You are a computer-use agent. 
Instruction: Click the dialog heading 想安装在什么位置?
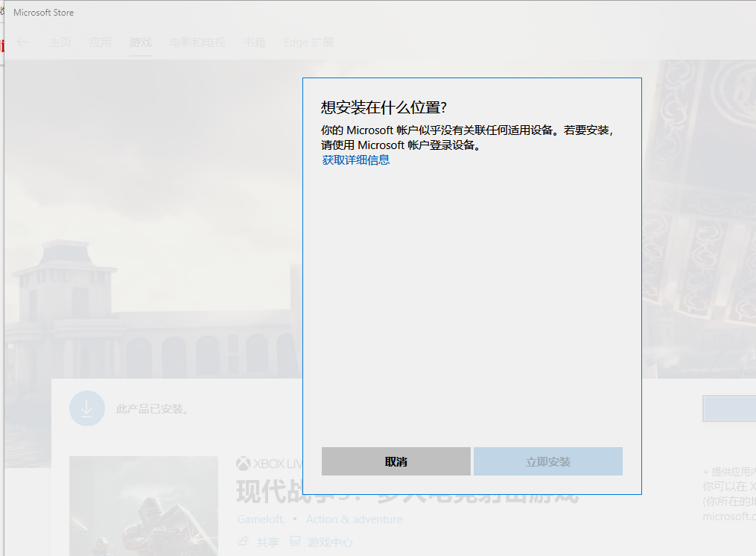tap(384, 107)
